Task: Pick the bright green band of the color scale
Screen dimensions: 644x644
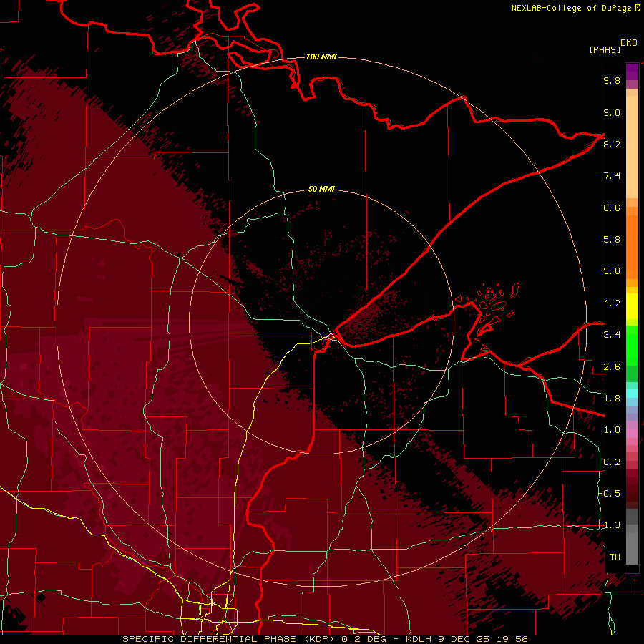Action: (632, 346)
